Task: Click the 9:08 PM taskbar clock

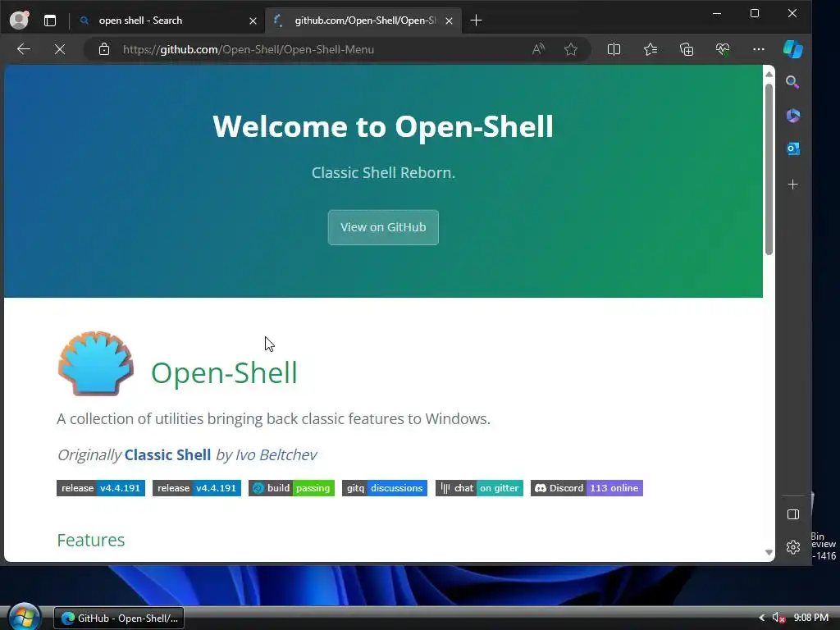Action: click(x=811, y=618)
